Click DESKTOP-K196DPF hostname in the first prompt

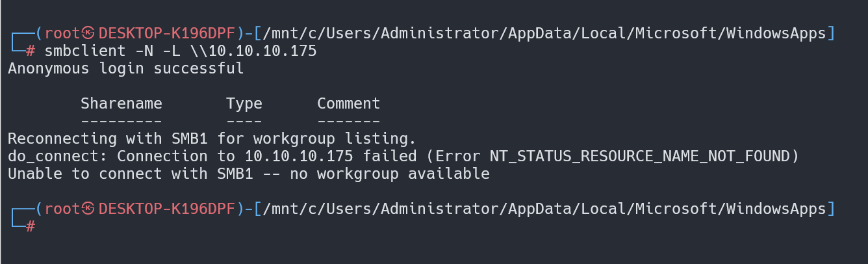166,33
